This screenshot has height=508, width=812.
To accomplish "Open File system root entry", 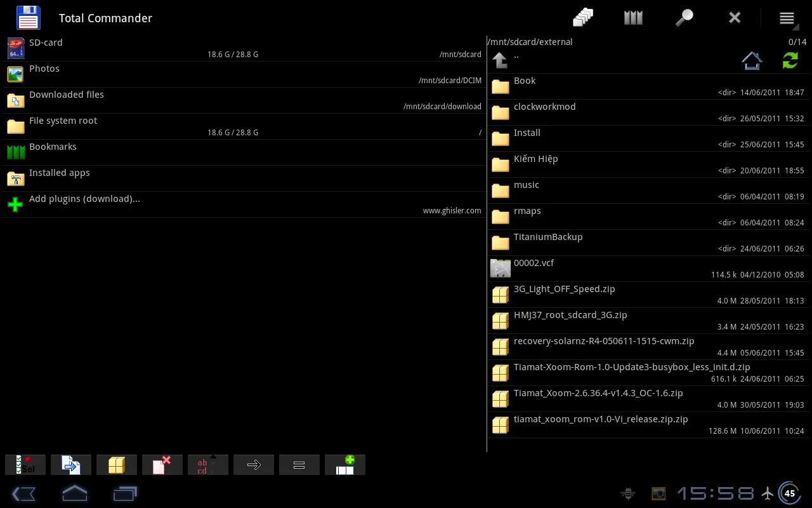I will click(x=244, y=126).
